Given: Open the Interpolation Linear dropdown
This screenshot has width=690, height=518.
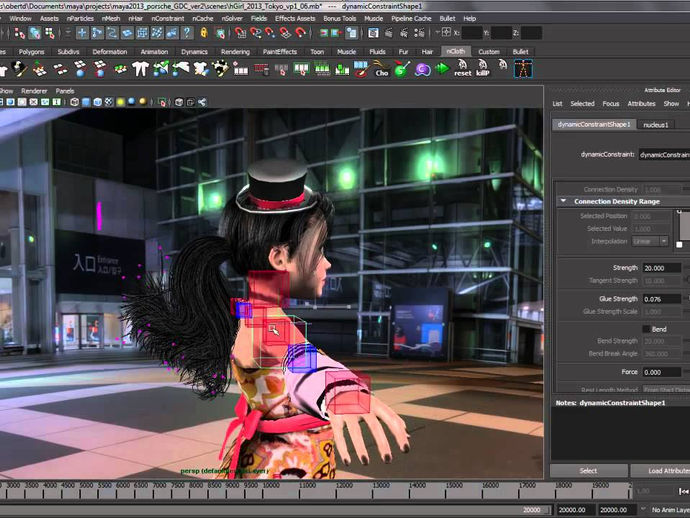Looking at the screenshot, I should 650,241.
